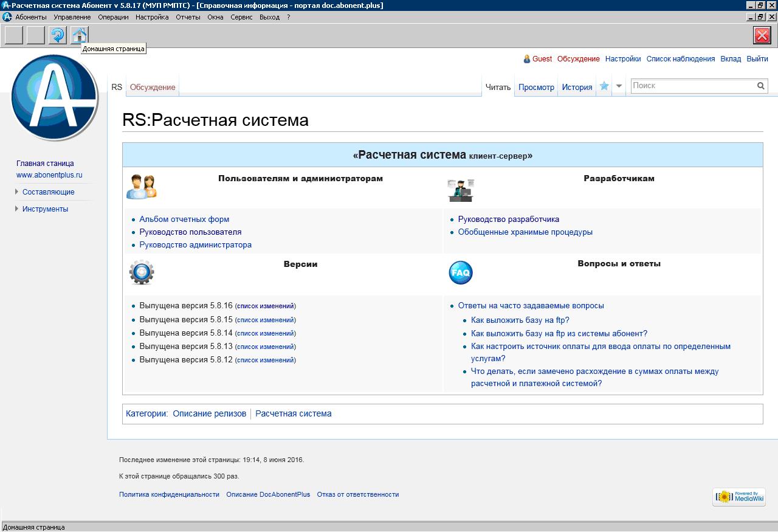
Task: Open the Альбом отчетных форм link
Action: coord(184,219)
